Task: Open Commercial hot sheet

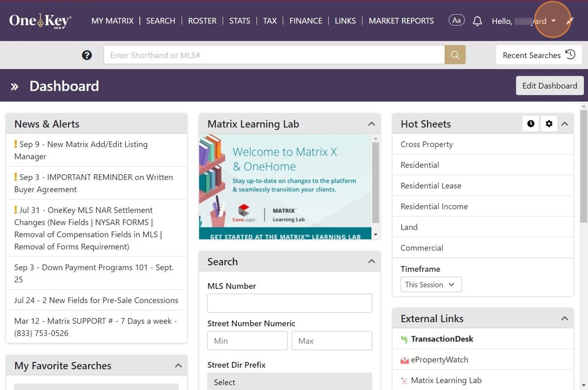Action: pos(482,247)
